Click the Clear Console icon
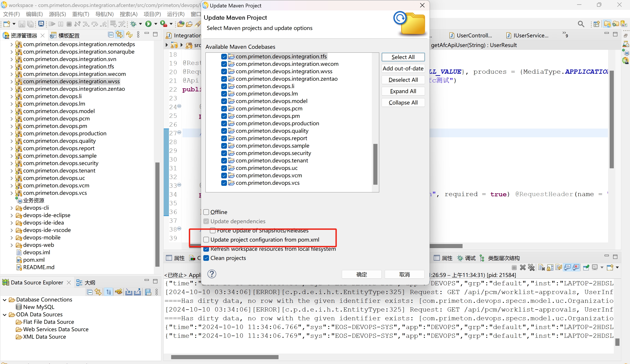This screenshot has width=630, height=364. click(541, 268)
